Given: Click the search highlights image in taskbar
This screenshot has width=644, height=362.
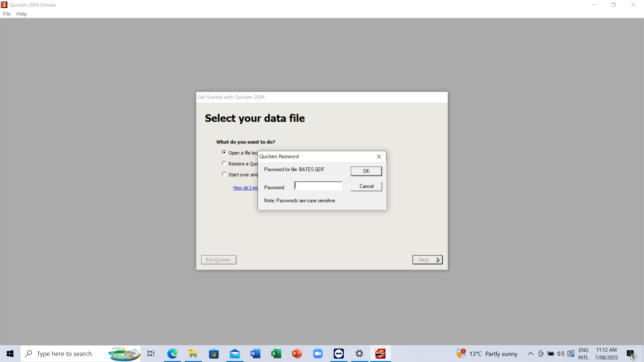Looking at the screenshot, I should click(x=124, y=354).
